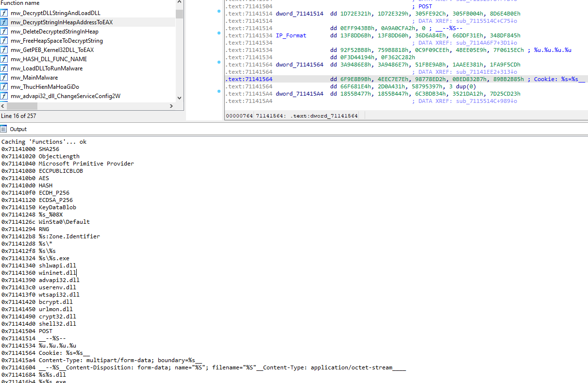Select mw_LoadDLLToRunMalware function

point(47,68)
